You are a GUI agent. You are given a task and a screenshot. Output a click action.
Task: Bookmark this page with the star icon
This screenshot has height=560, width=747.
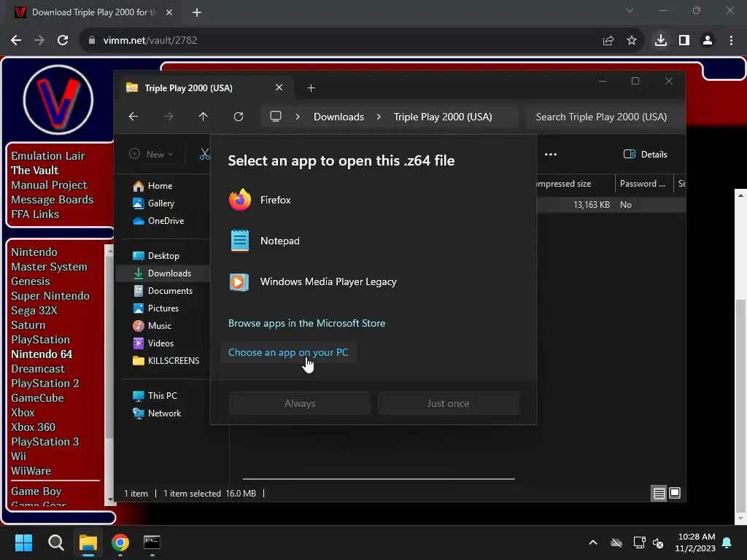pyautogui.click(x=632, y=41)
